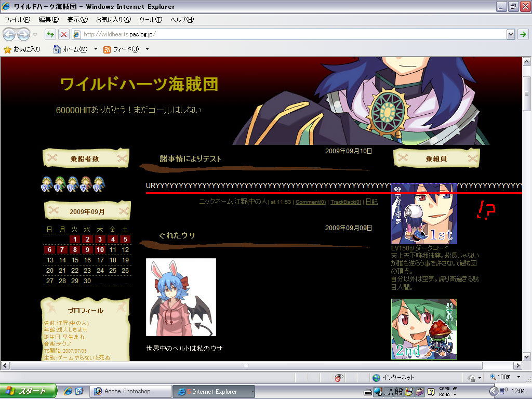Click the horizontal scrollbar left arrow
The height and width of the screenshot is (399, 532).
5,365
